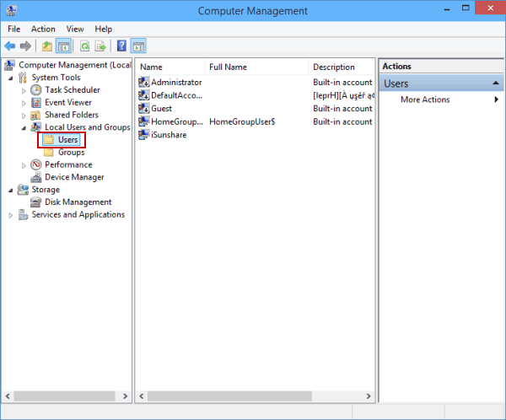
Task: Click the left pane horizontal scrollbar
Action: [x=66, y=396]
